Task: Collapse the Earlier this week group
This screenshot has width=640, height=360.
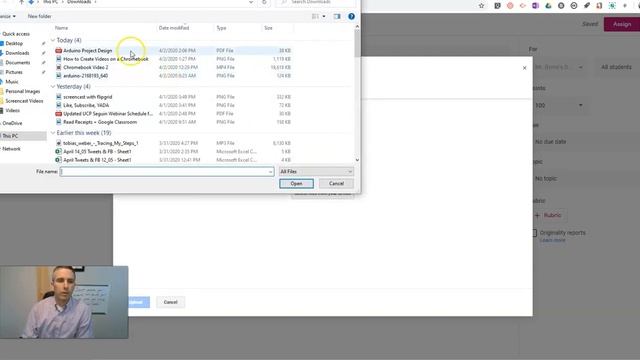Action: 53,133
